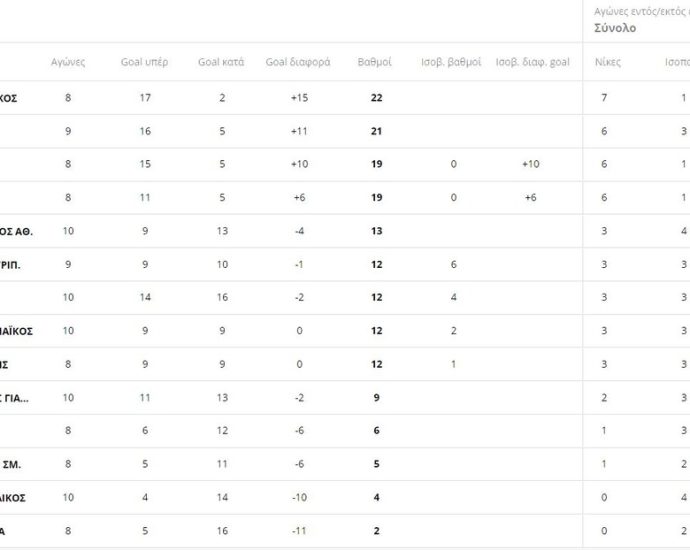Screen dimensions: 690x550
Task: Click the +10 tie-break goal difference cell
Action: pos(532,164)
